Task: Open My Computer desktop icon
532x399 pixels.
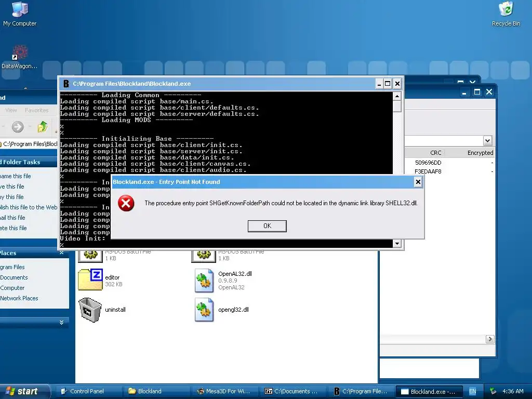Action: tap(20, 14)
